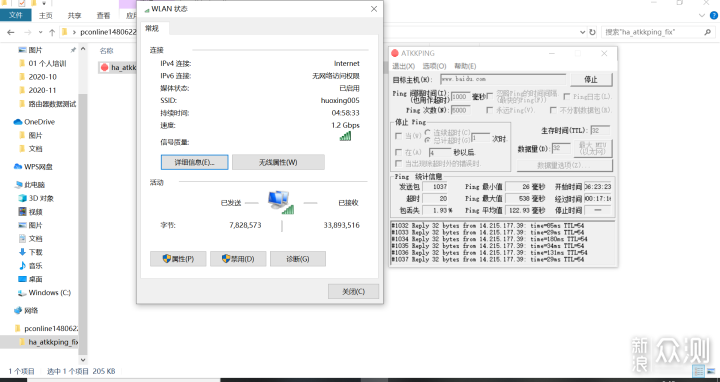Click the help question mark icon
The height and width of the screenshot is (382, 720).
[x=714, y=15]
